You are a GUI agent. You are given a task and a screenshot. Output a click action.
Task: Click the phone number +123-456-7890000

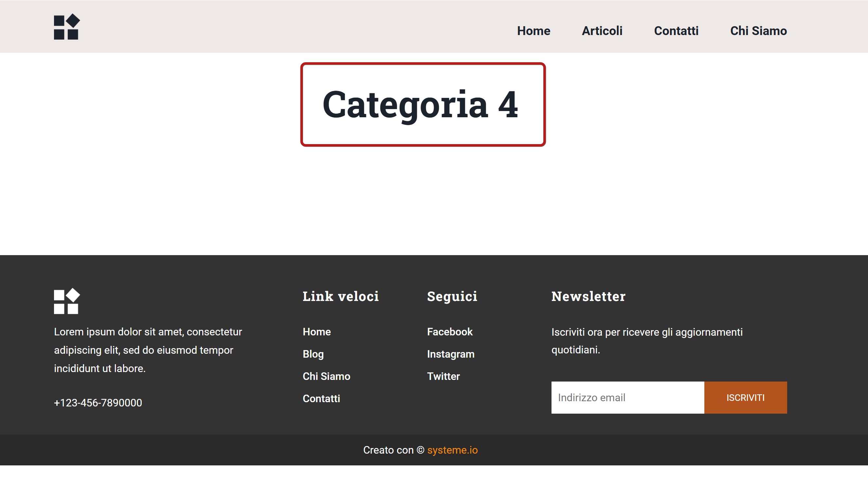tap(98, 403)
